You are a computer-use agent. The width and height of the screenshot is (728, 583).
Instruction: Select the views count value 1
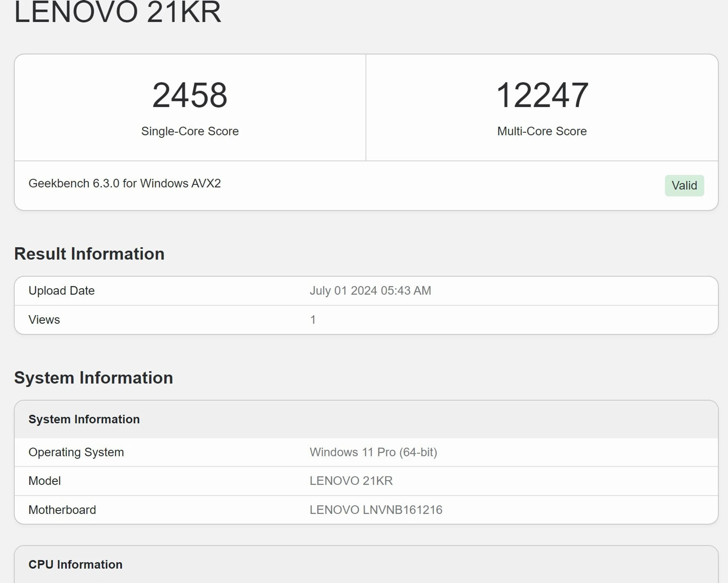(313, 320)
